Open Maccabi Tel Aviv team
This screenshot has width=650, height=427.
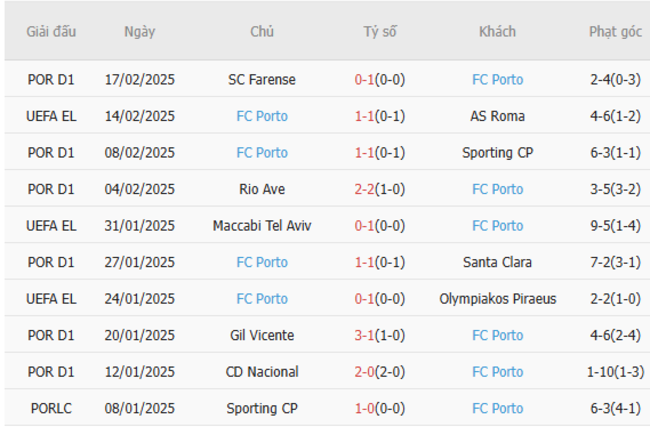262,226
